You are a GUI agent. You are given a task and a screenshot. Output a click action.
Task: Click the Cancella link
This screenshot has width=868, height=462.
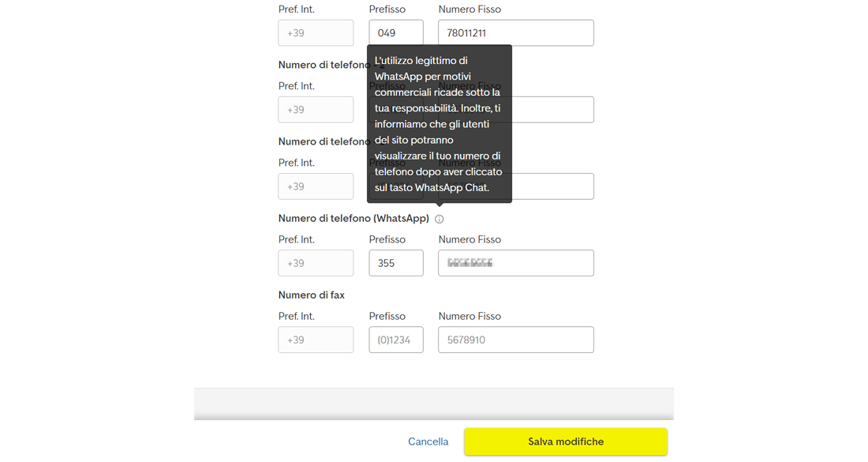click(428, 441)
